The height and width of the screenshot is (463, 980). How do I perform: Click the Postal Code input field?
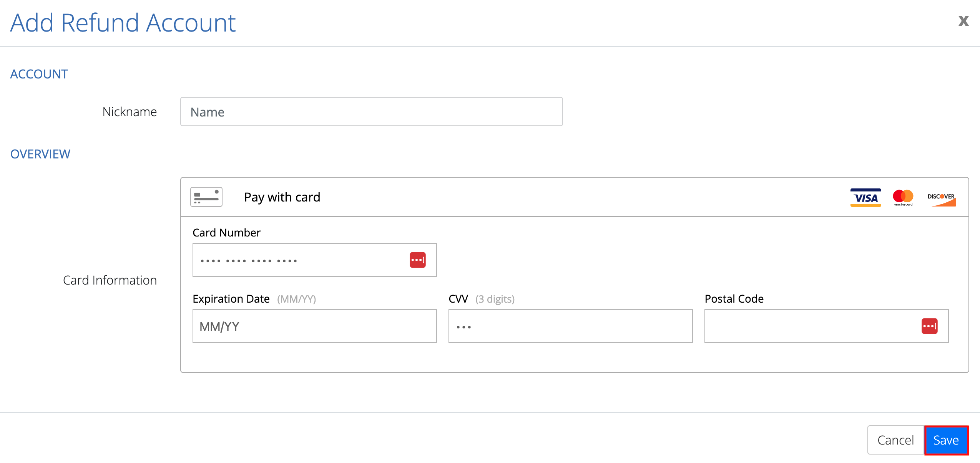[807, 326]
